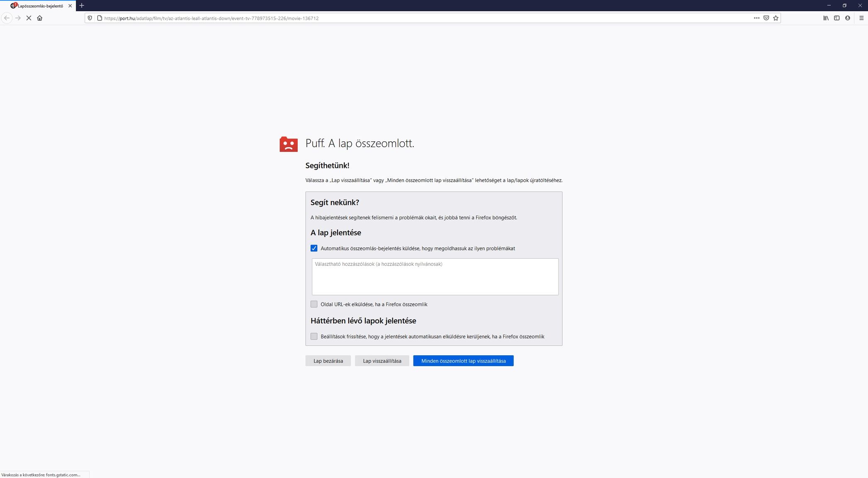Image resolution: width=868 pixels, height=478 pixels.
Task: Open a new tab with plus button
Action: pos(82,5)
